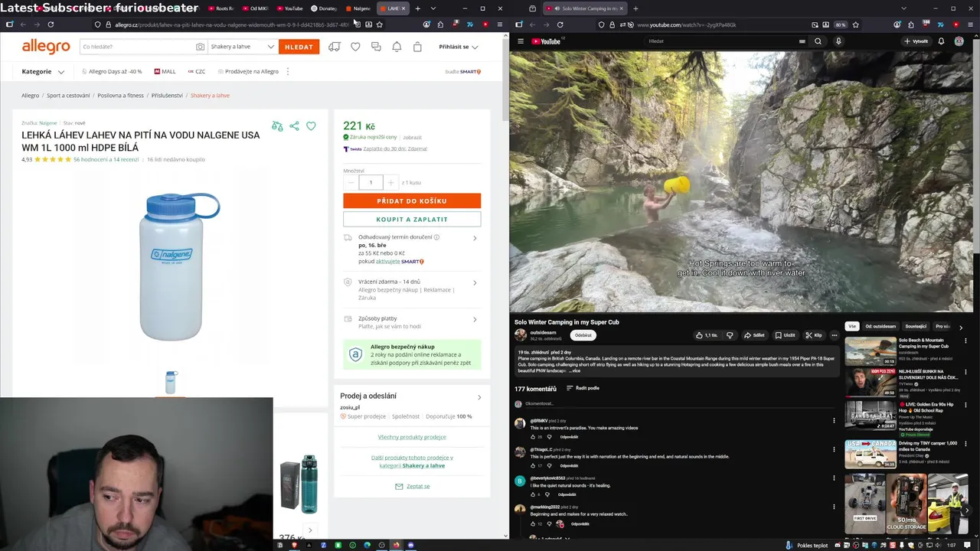Click camera image-search icon in Allegro search box

coord(200,47)
